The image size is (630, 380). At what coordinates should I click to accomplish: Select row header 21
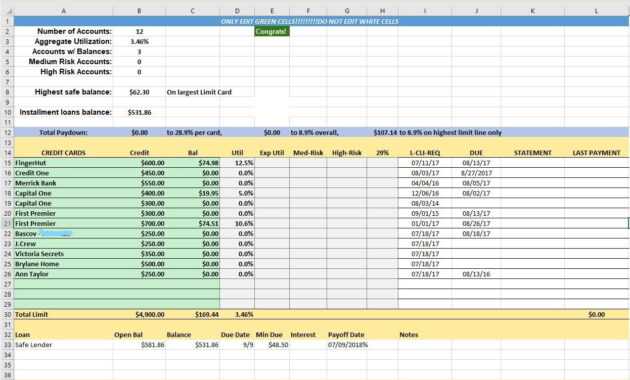coord(7,223)
